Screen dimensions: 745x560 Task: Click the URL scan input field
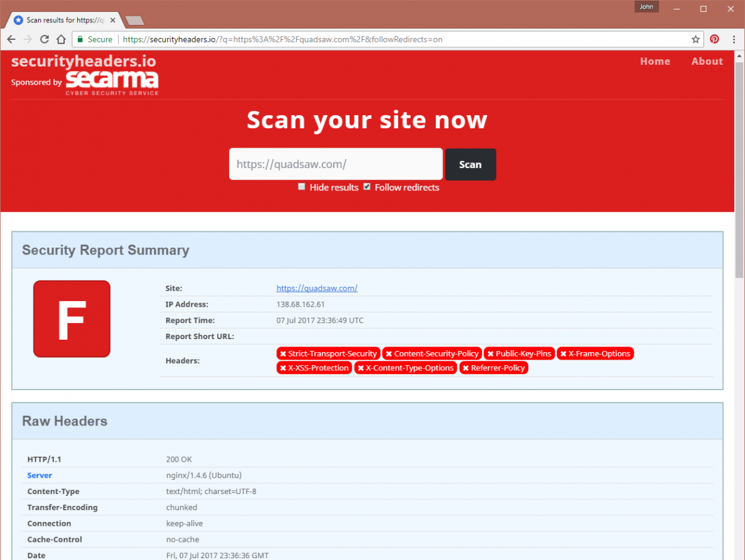335,164
